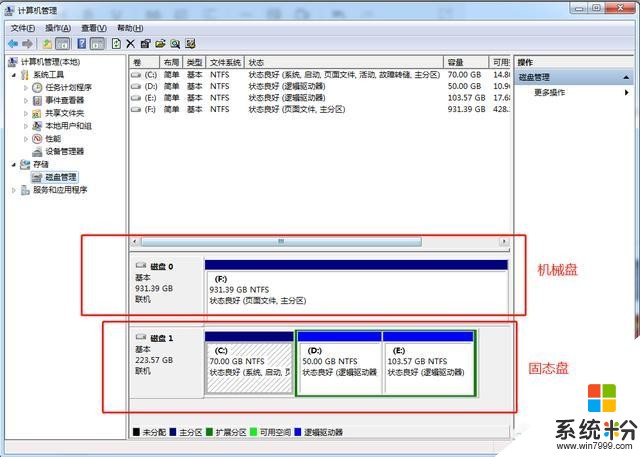Select the (C:) 70.00 GB partition block
This screenshot has width=640, height=457.
(249, 363)
